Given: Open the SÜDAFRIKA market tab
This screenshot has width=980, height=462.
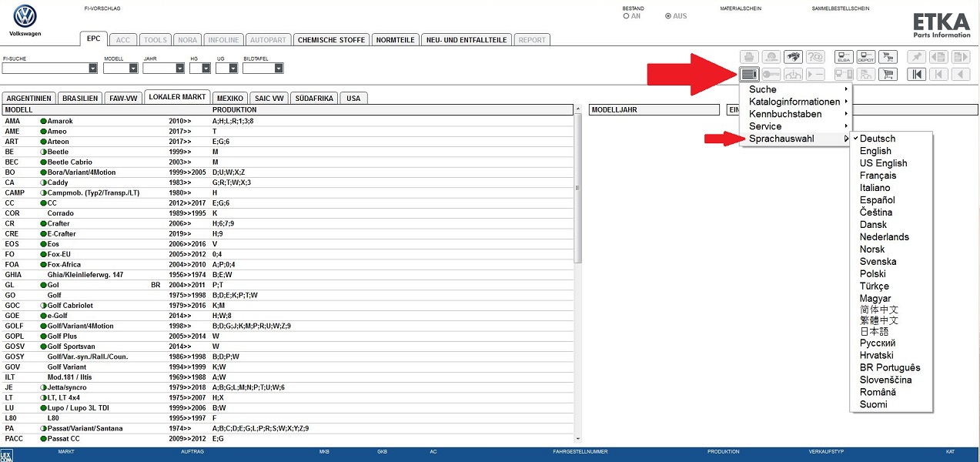Looking at the screenshot, I should point(316,99).
